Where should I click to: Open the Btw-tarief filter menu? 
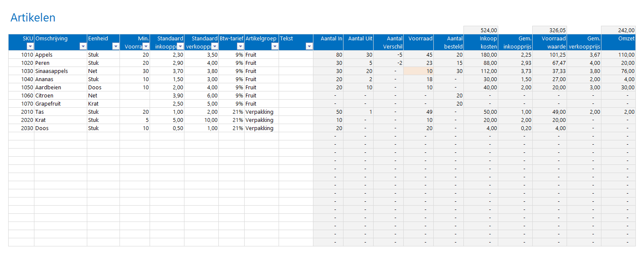pyautogui.click(x=240, y=46)
